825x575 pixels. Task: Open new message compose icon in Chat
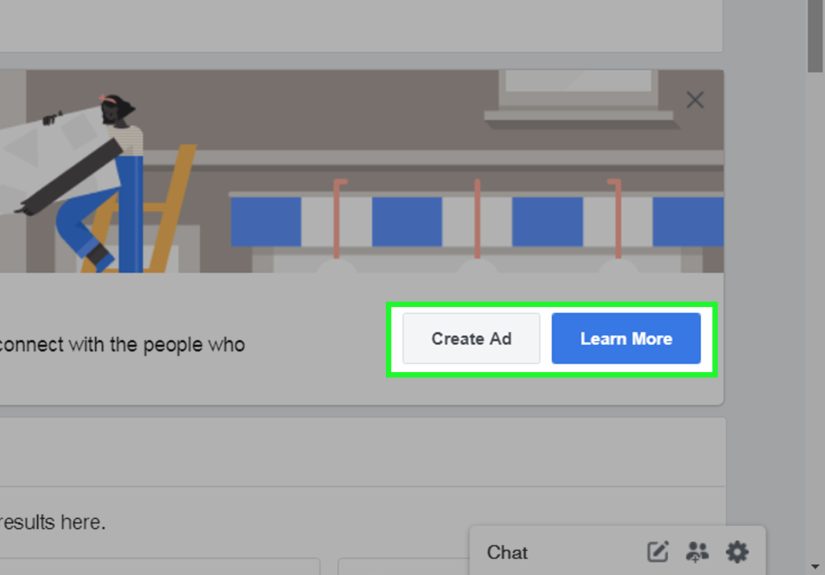[658, 552]
